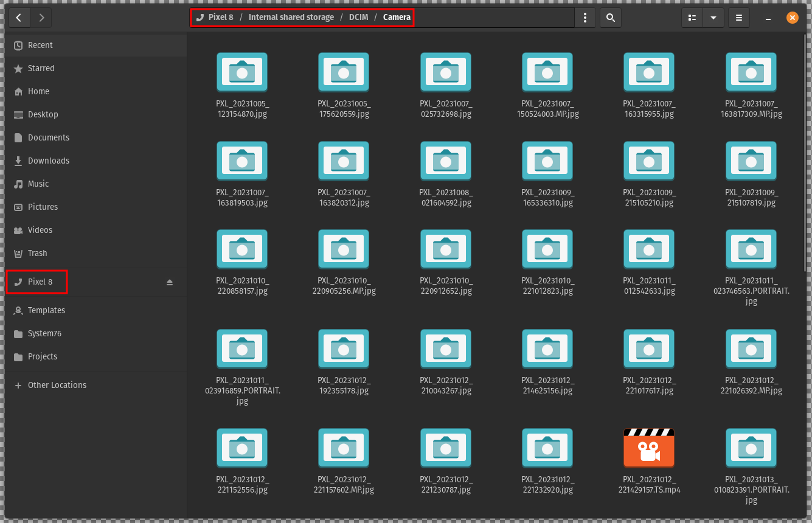Open the Trash
Image resolution: width=812 pixels, height=523 pixels.
(38, 253)
